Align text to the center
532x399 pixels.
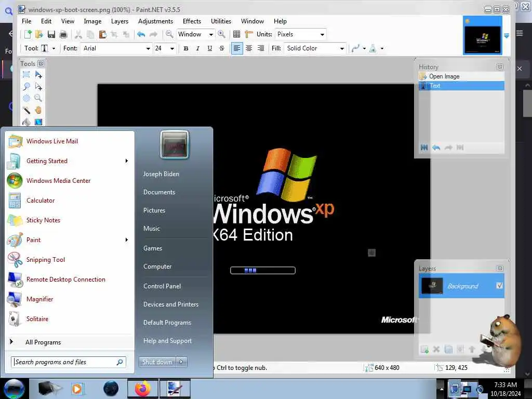(x=249, y=48)
